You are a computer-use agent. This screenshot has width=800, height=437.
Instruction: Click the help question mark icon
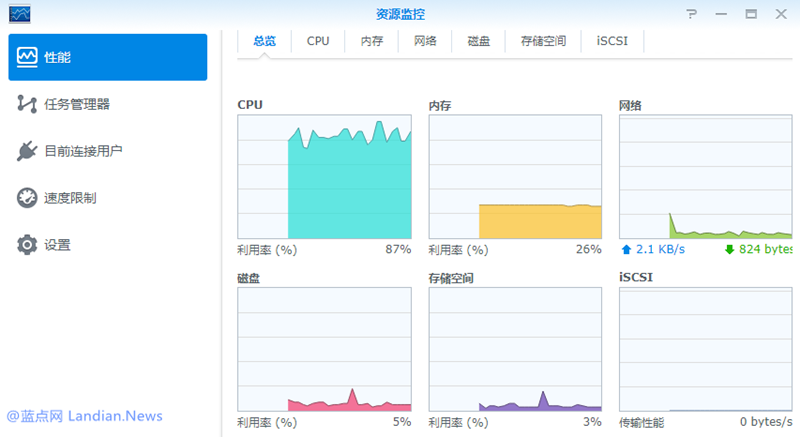[691, 14]
